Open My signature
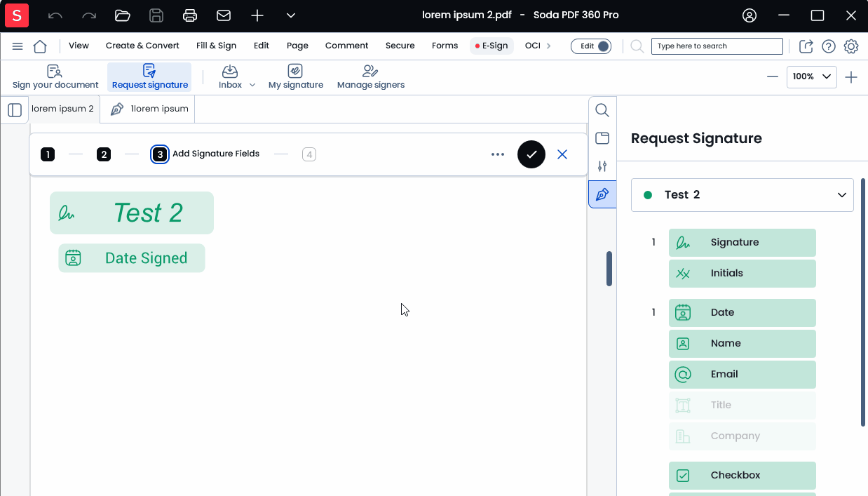Viewport: 868px width, 496px height. (x=296, y=77)
